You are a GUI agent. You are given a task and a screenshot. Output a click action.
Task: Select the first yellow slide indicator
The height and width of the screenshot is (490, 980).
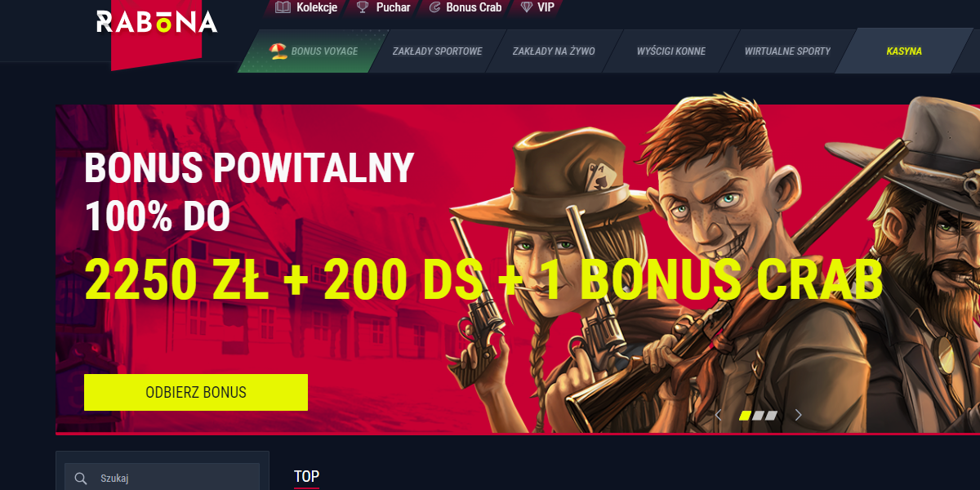click(x=745, y=416)
